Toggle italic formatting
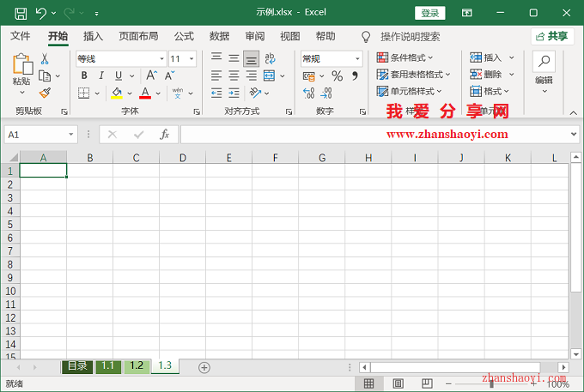The image size is (584, 392). 101,75
